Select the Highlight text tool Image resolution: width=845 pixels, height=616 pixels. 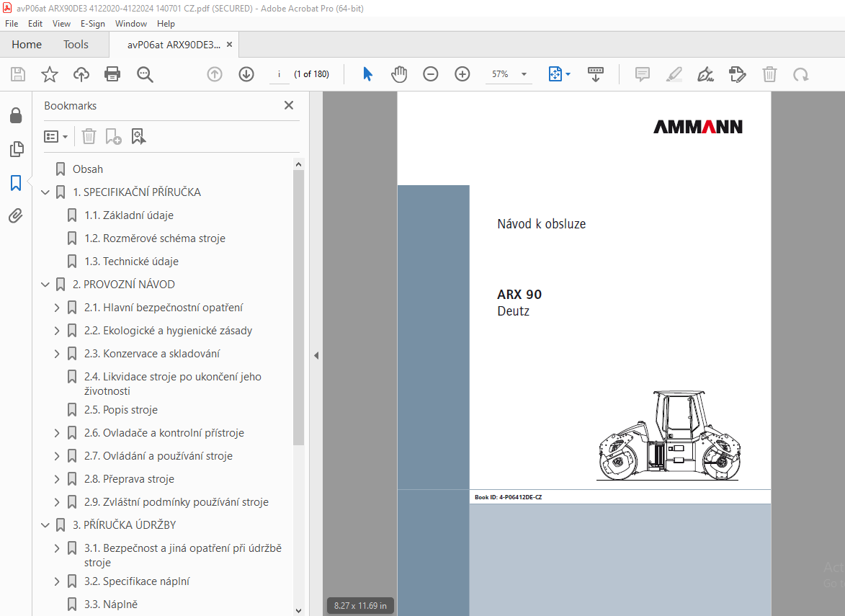(674, 74)
